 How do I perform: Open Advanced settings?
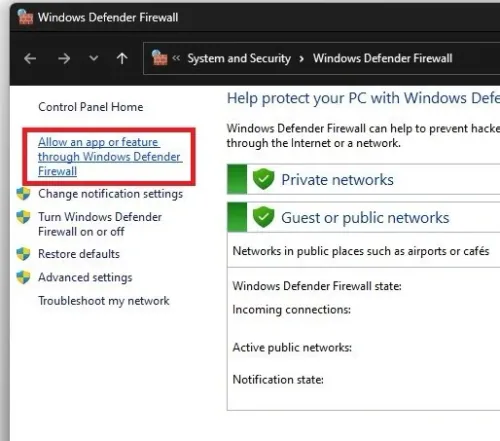click(x=85, y=277)
